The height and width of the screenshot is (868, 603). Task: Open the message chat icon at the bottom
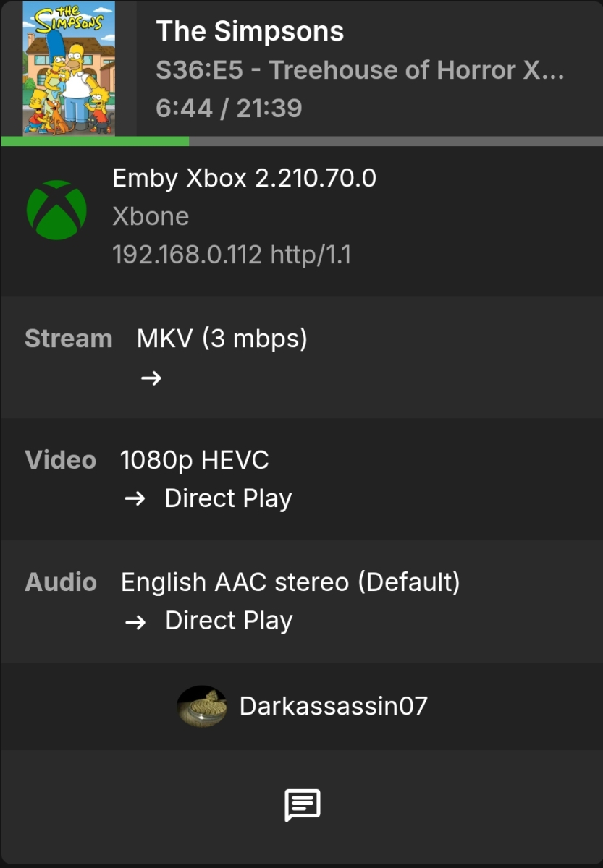301,805
